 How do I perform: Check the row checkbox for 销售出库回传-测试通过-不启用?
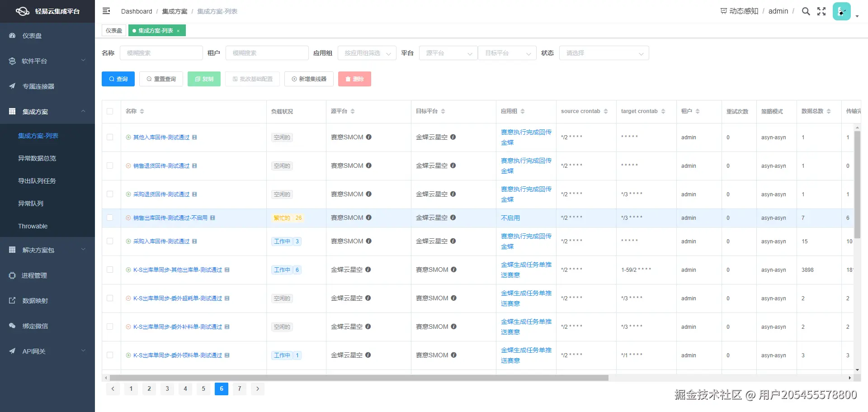111,218
